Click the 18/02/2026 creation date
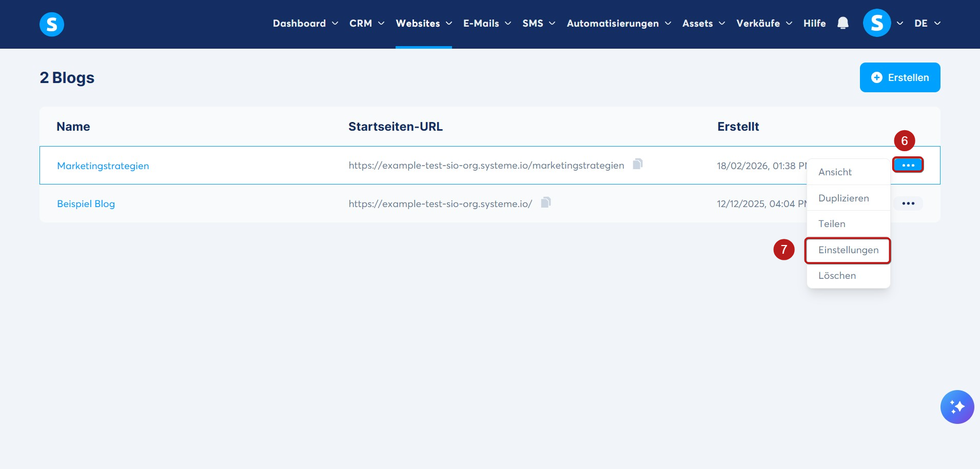The height and width of the screenshot is (469, 980). [762, 166]
